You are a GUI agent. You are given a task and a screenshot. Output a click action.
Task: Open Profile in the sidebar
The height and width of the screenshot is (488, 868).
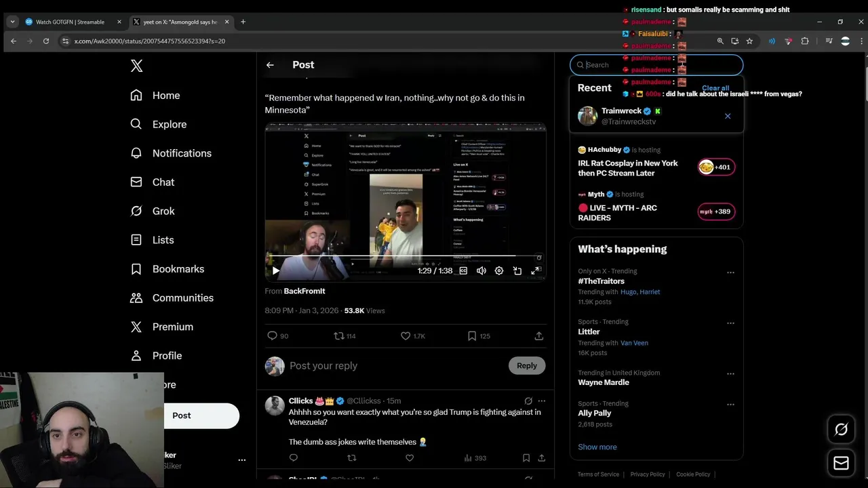coord(156,356)
